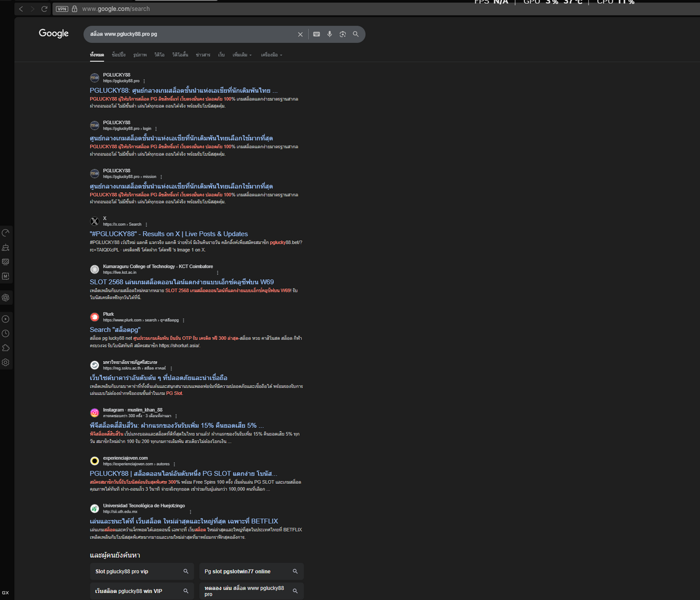700x600 pixels.
Task: Click the Instagram favicon of muslim_khan_88 result
Action: coord(94,413)
